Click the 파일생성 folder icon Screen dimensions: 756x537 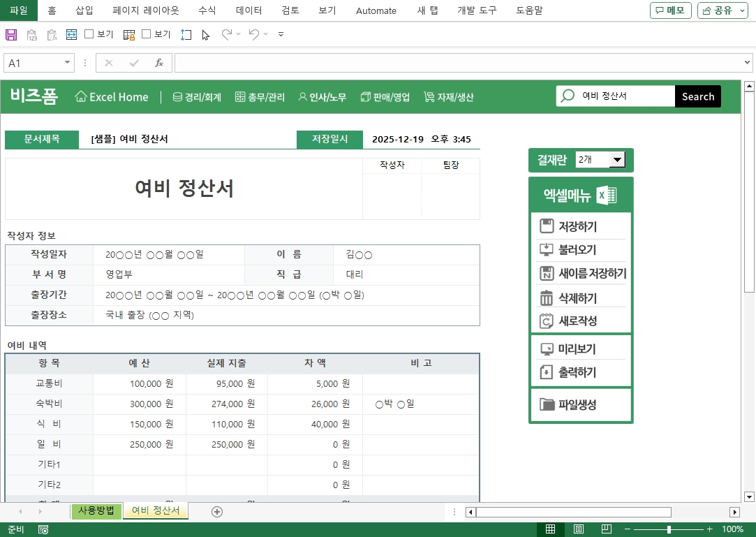tap(547, 404)
